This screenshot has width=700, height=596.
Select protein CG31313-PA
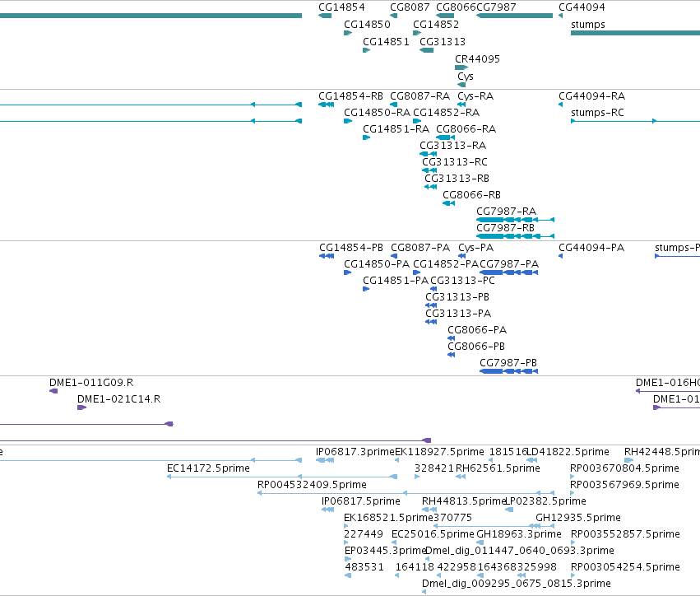coord(458,314)
